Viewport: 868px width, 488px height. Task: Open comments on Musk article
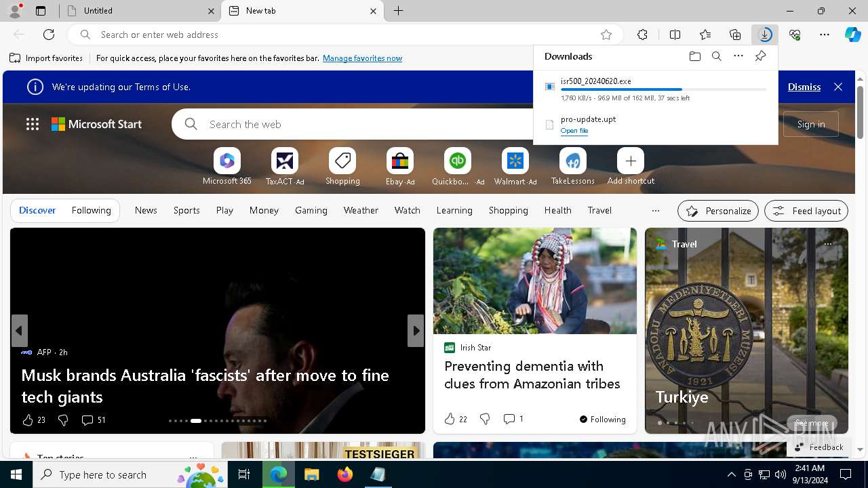click(93, 420)
